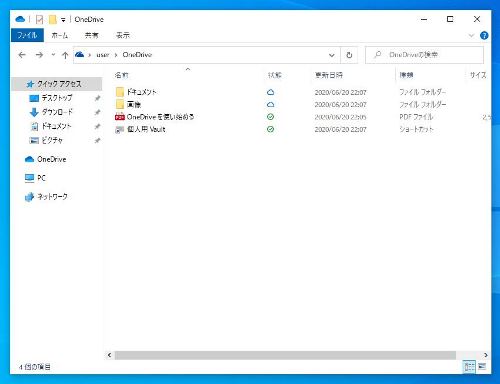Click the pin icon next to ダウンロード
Viewport: 500px width, 384px height.
click(97, 112)
